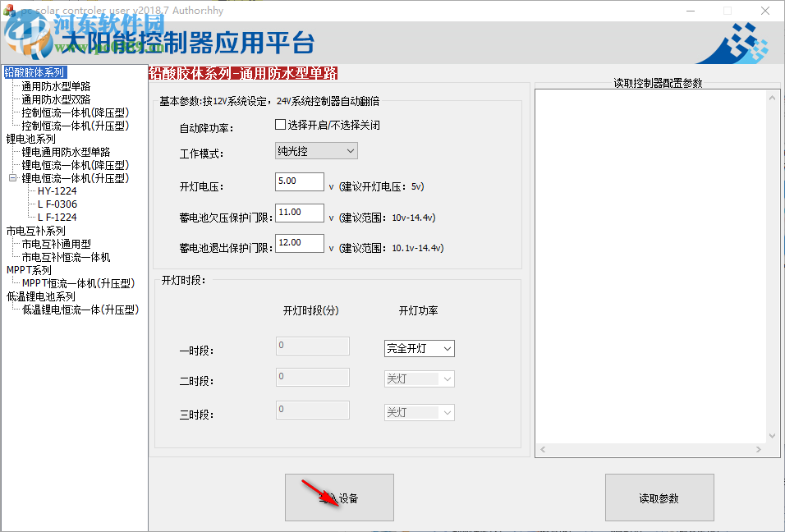Select 控制恒流一体机(降压型) under 铅酸胶体系列
This screenshot has width=785, height=532.
[x=75, y=112]
